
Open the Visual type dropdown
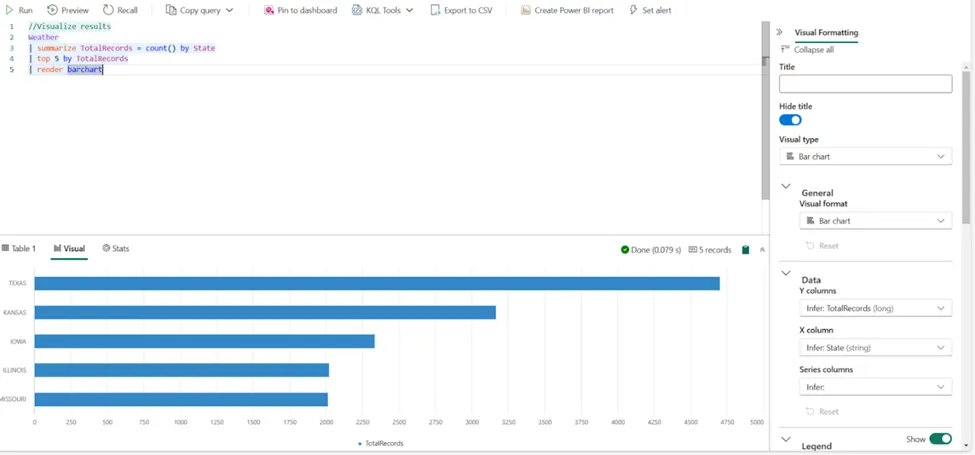(x=865, y=157)
